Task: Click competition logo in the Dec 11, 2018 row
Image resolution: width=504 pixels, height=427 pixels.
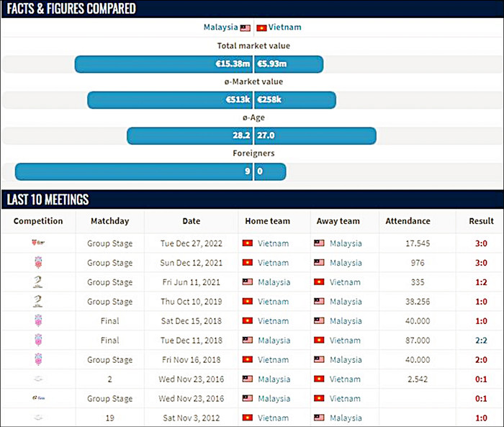Action: coord(38,340)
